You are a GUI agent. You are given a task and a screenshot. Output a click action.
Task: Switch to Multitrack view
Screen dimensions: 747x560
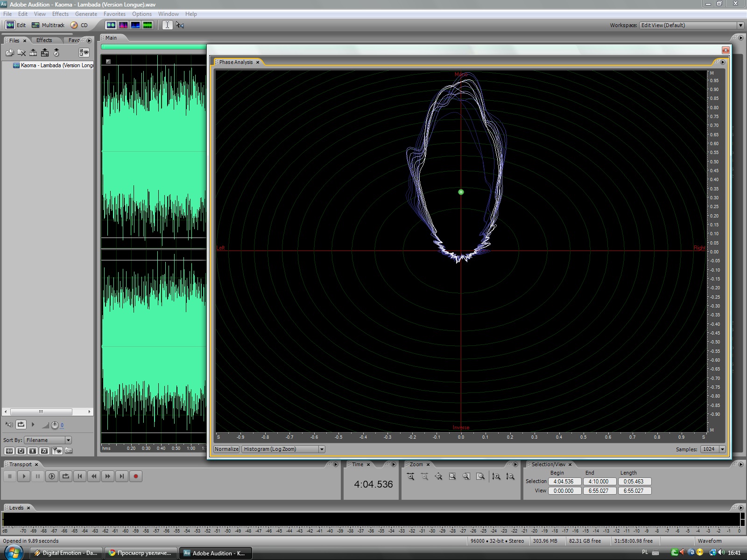click(x=48, y=25)
